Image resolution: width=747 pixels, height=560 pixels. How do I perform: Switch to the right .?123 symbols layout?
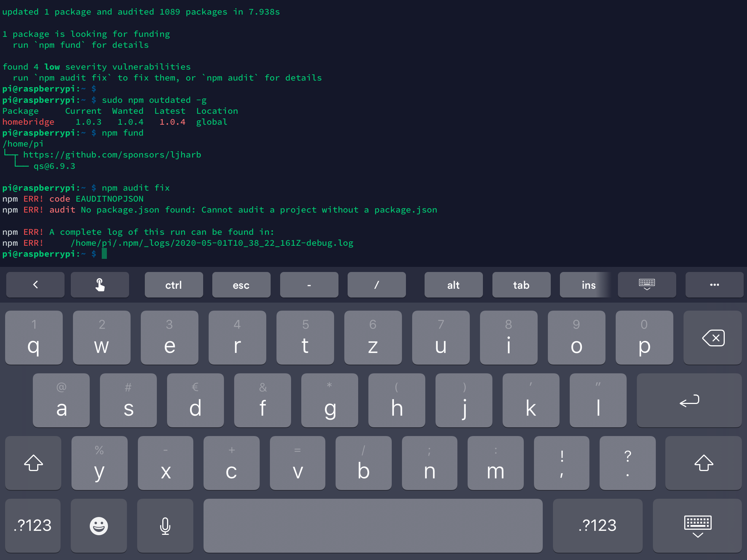point(597,525)
